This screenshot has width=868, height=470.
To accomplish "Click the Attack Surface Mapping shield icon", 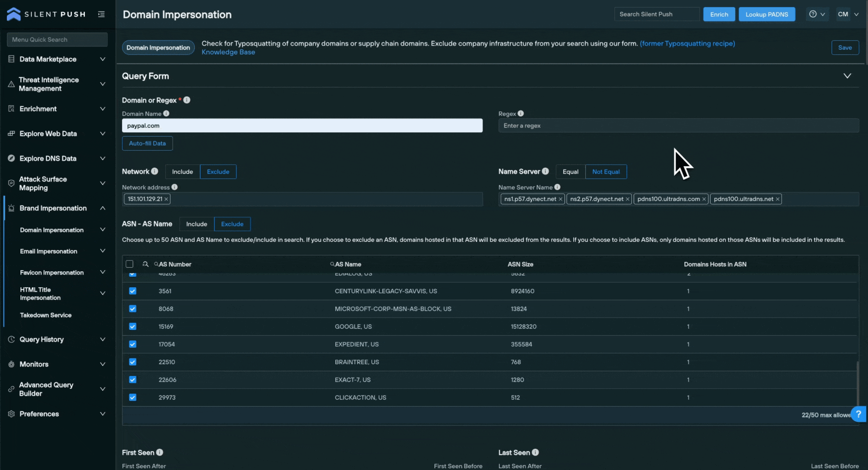I will tap(11, 183).
